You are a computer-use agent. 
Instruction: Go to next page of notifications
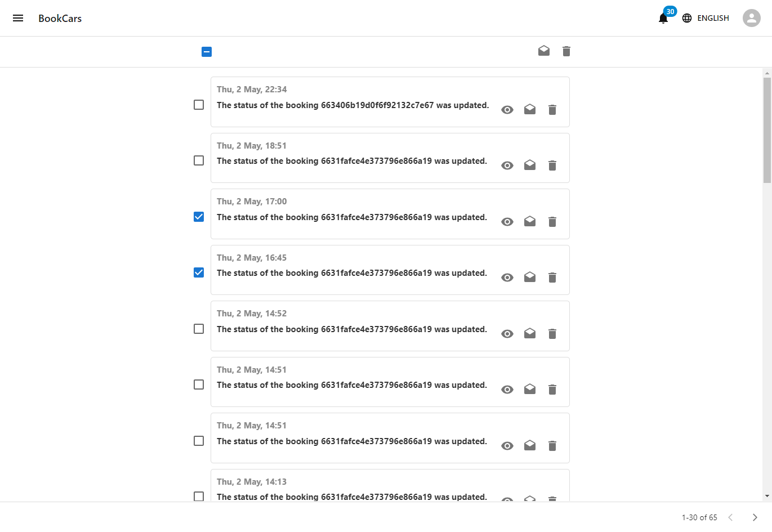click(x=755, y=517)
